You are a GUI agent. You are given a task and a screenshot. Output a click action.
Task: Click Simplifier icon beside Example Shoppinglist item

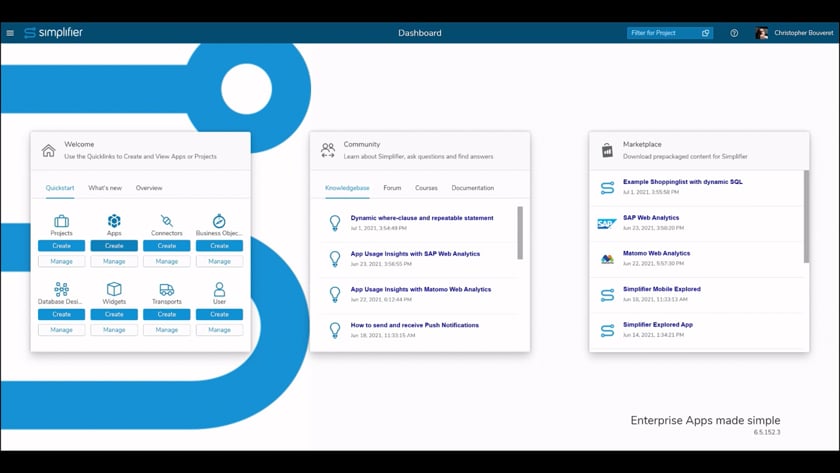(607, 188)
